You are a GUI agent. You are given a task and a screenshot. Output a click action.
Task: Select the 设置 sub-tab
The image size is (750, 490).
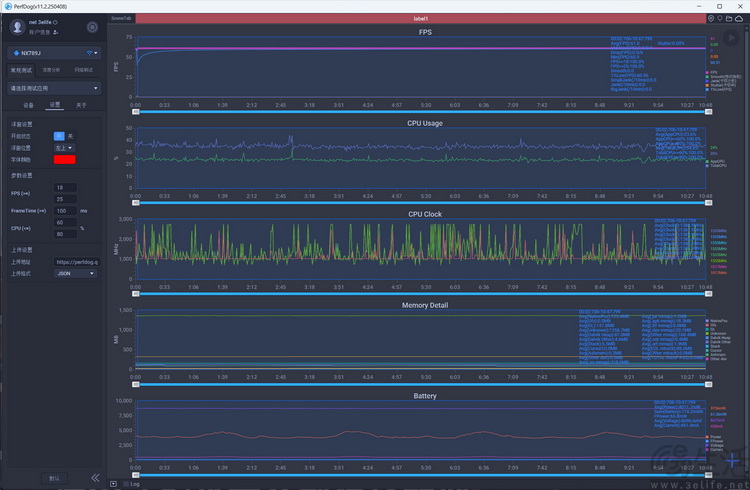[x=55, y=104]
